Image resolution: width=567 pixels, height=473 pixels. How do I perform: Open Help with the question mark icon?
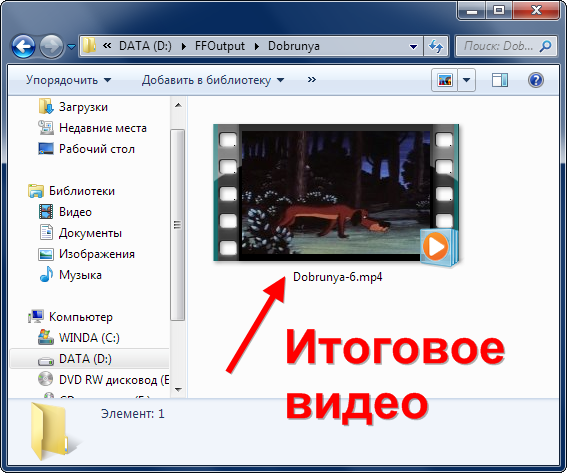pos(536,80)
